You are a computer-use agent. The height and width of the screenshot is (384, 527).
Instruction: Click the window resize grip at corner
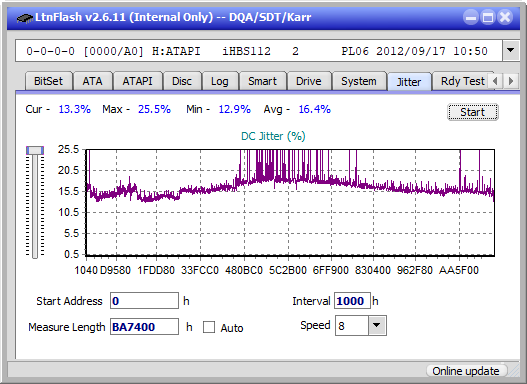[514, 371]
